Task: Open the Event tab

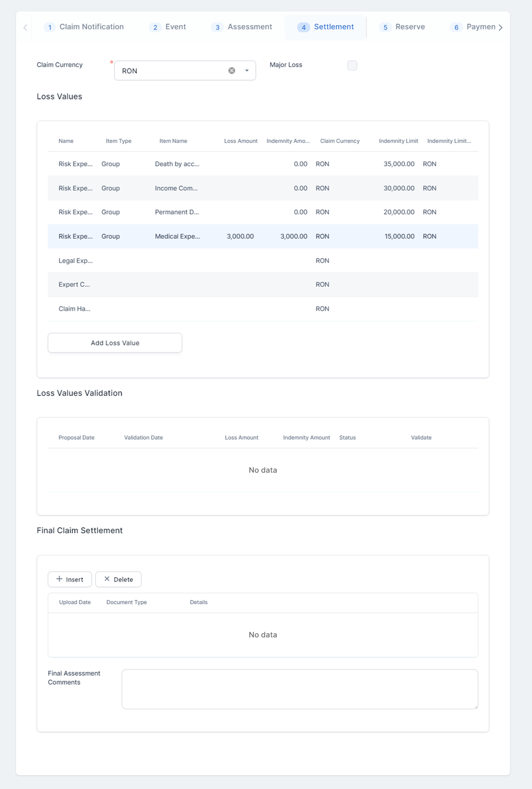Action: (168, 27)
